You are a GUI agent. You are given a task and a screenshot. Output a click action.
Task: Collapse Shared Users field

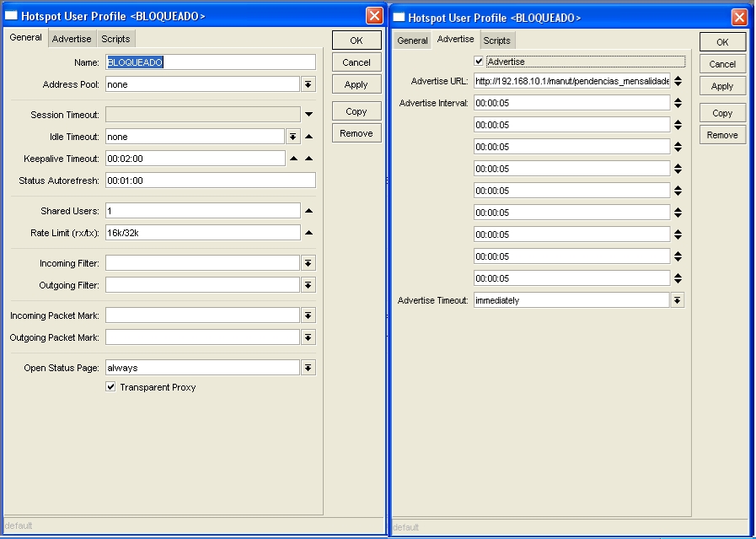point(309,211)
